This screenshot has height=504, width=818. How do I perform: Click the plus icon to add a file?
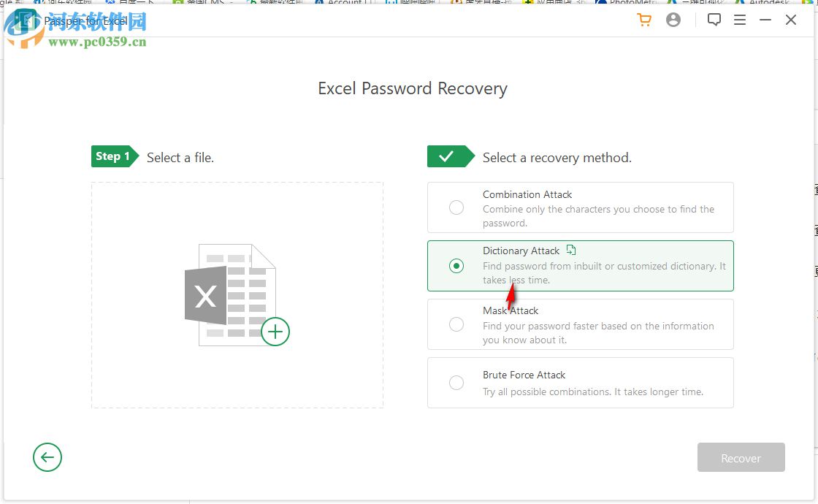coord(275,332)
